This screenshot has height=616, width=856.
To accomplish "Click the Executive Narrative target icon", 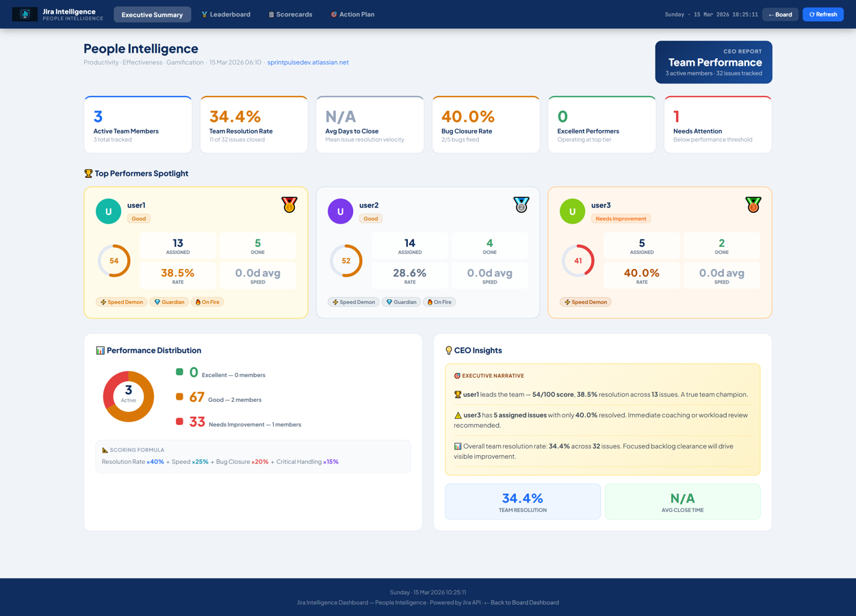I will (x=457, y=376).
